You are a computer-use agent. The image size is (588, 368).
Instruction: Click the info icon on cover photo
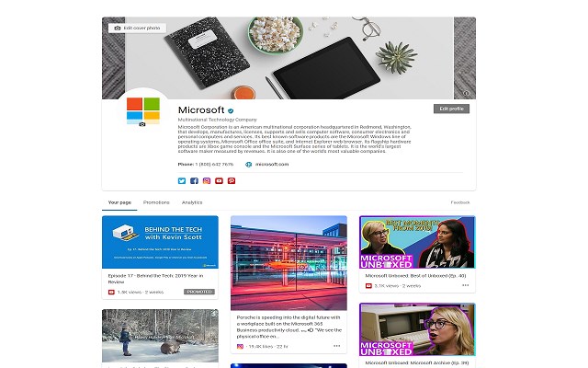tap(466, 93)
